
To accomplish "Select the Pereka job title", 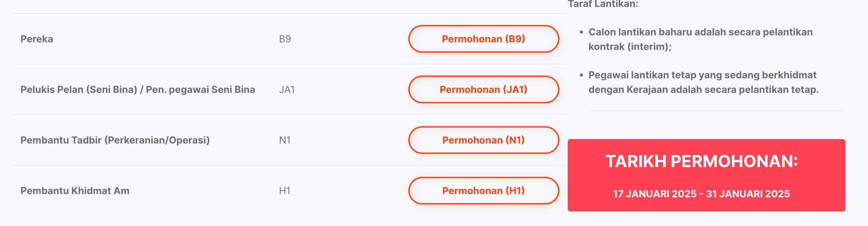I will [x=37, y=39].
